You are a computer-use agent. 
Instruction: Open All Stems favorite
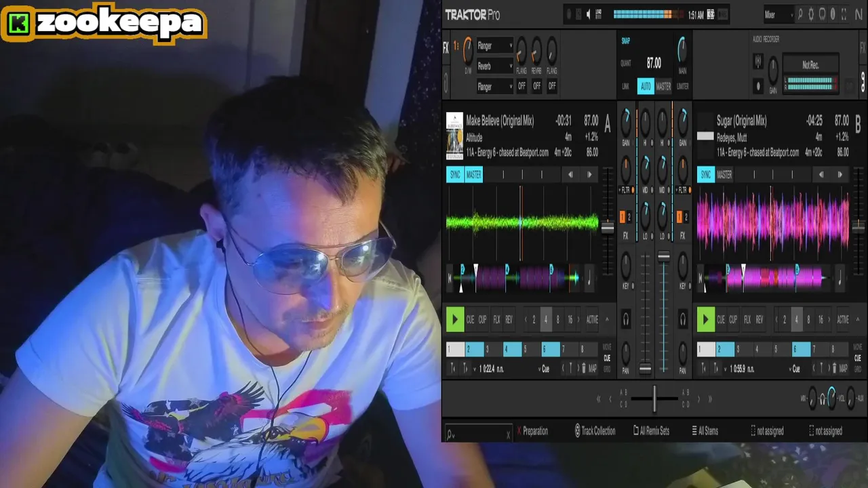point(705,431)
